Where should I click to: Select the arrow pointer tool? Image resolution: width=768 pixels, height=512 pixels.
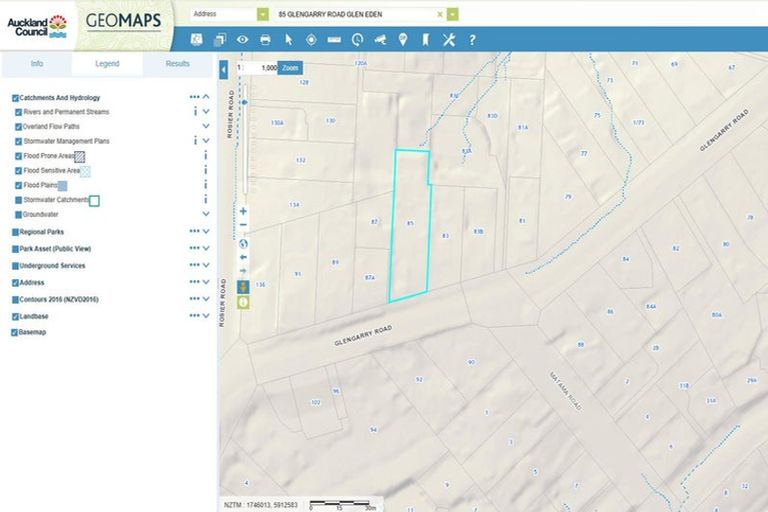tap(288, 39)
